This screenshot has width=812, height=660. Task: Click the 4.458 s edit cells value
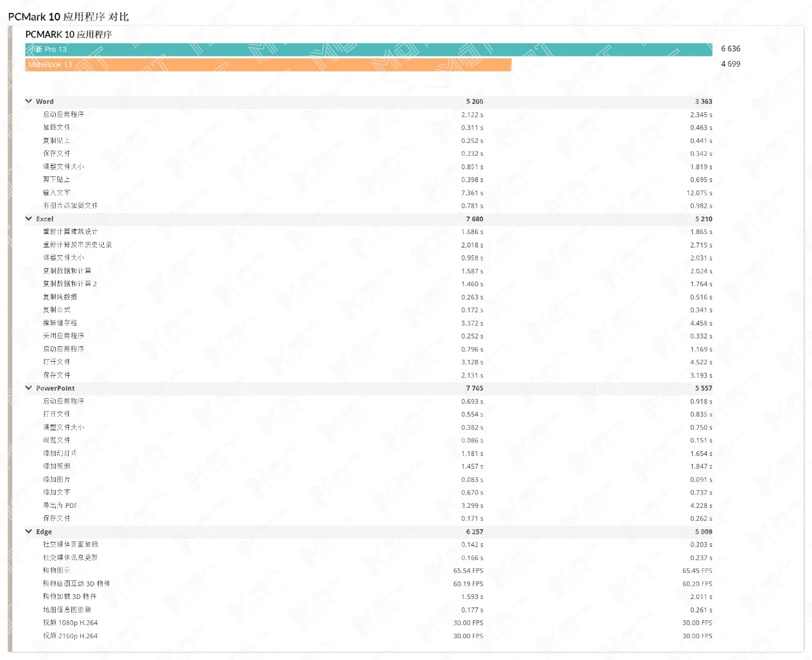(x=702, y=323)
